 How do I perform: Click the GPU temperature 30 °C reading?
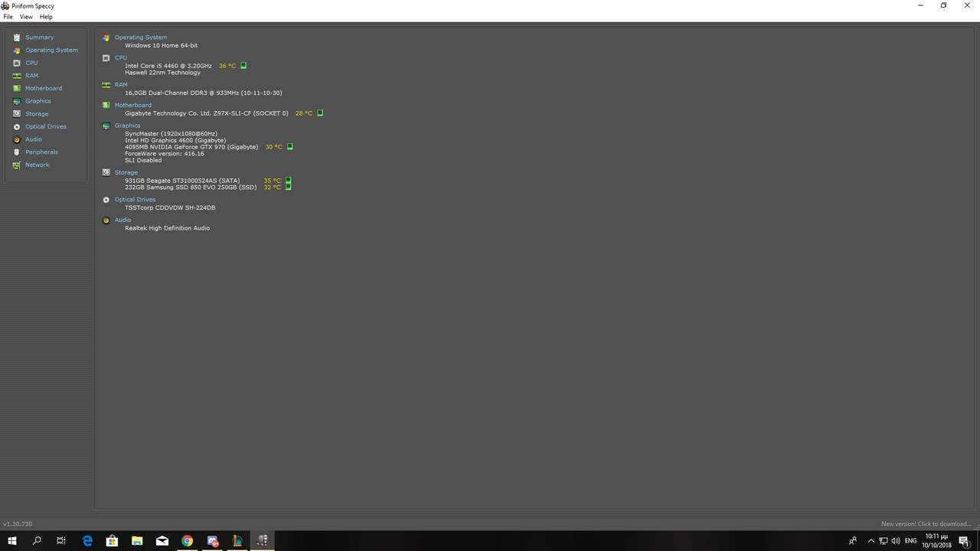tap(273, 147)
